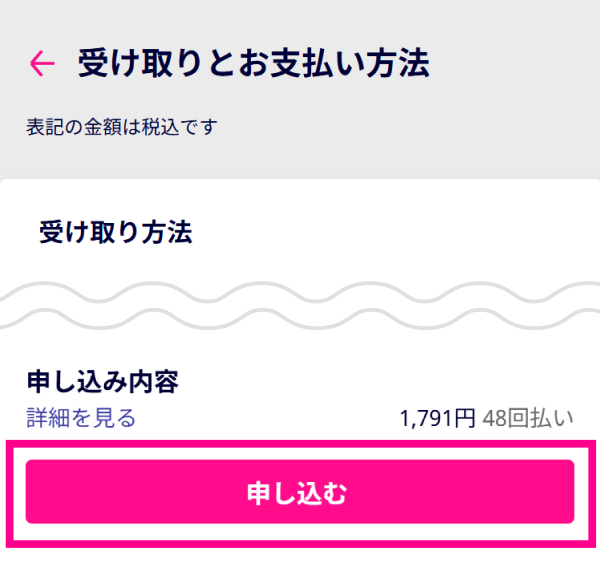Open the 詳細を見る link
600x580 pixels.
80,417
